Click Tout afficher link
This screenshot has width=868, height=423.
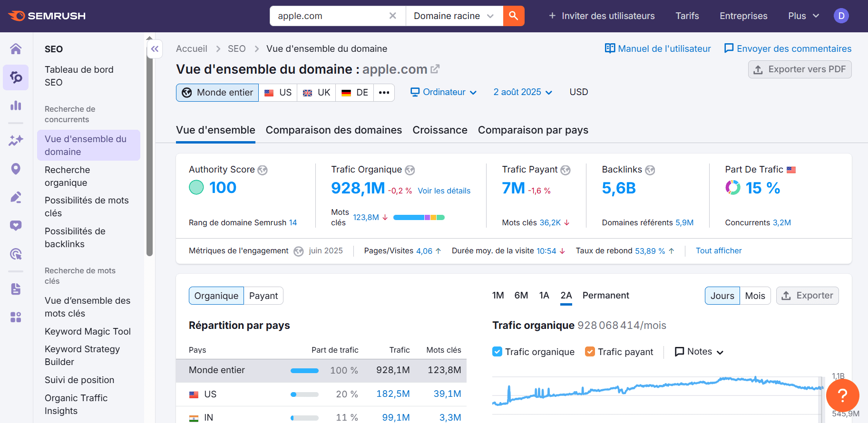[x=719, y=250]
